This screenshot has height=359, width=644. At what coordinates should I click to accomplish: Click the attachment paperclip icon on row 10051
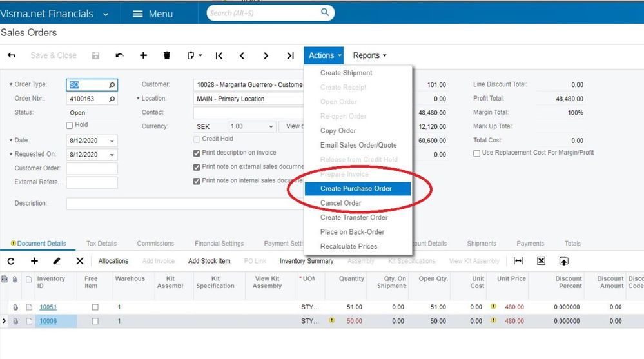point(15,307)
